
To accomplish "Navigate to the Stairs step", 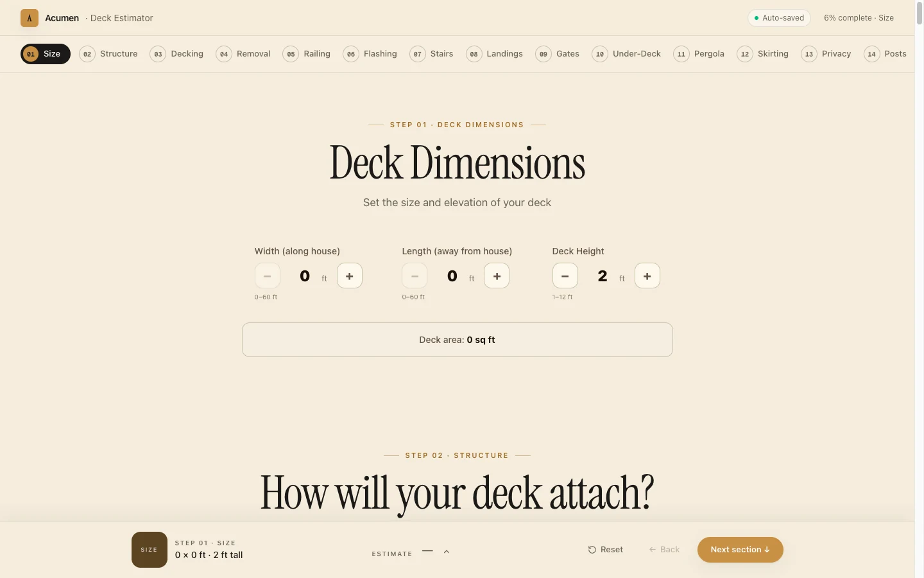I will point(432,54).
